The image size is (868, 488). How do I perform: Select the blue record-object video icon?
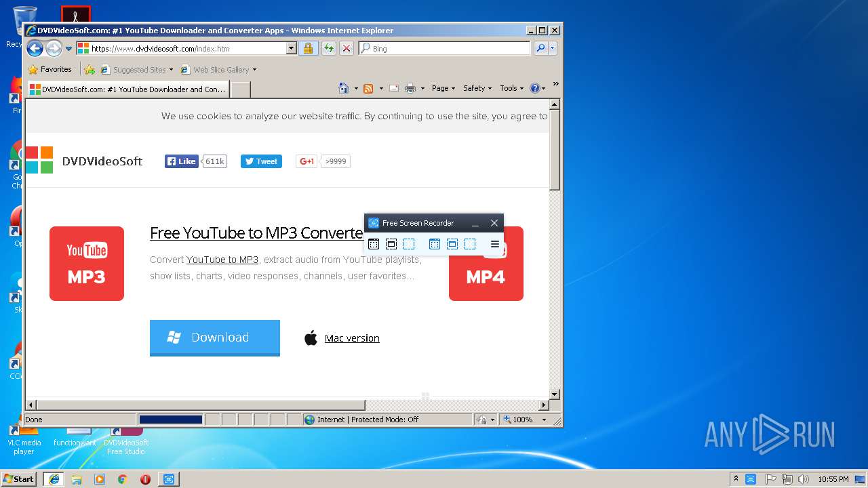pyautogui.click(x=452, y=244)
